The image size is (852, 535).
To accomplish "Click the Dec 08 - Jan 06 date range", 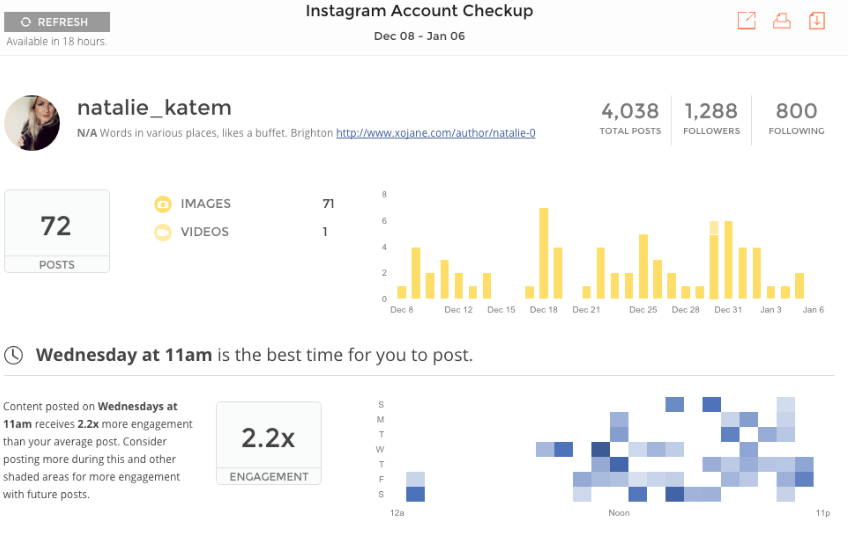I will [419, 36].
